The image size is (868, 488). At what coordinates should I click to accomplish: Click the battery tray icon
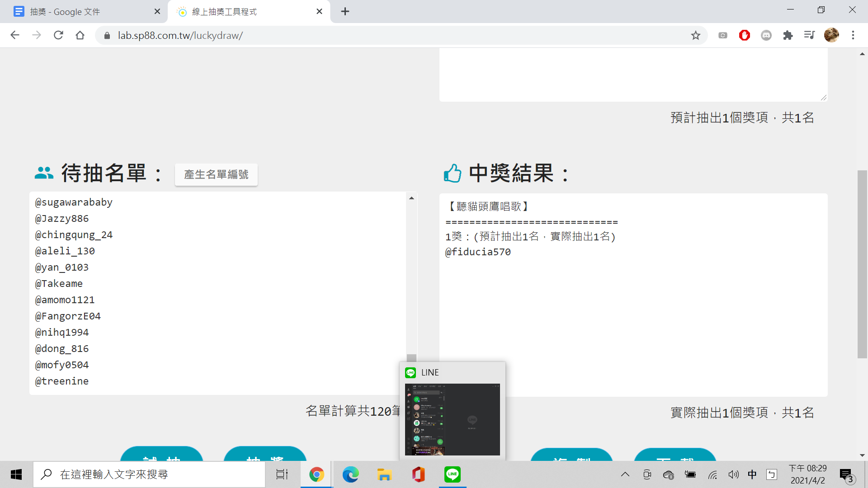click(690, 474)
